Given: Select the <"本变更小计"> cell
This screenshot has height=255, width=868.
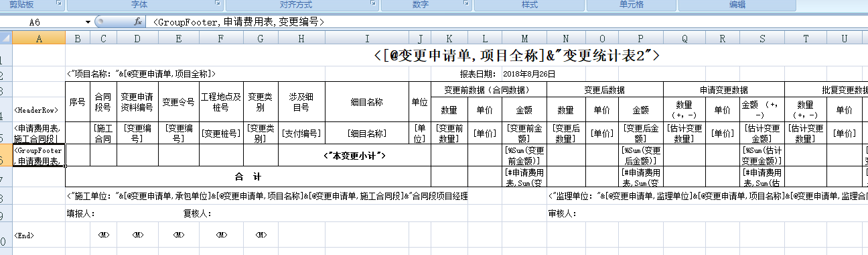Looking at the screenshot, I should pyautogui.click(x=354, y=155).
